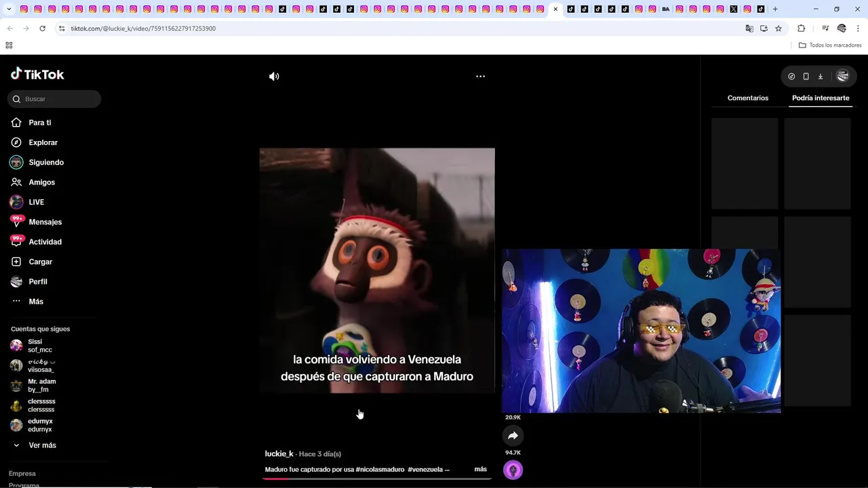
Task: Click the TikTok logo
Action: click(37, 74)
